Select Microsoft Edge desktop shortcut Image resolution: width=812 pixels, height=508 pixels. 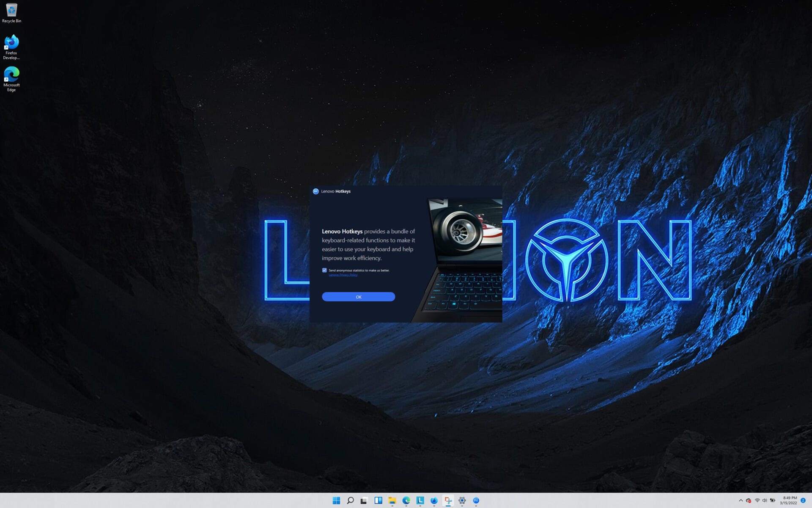[x=11, y=79]
